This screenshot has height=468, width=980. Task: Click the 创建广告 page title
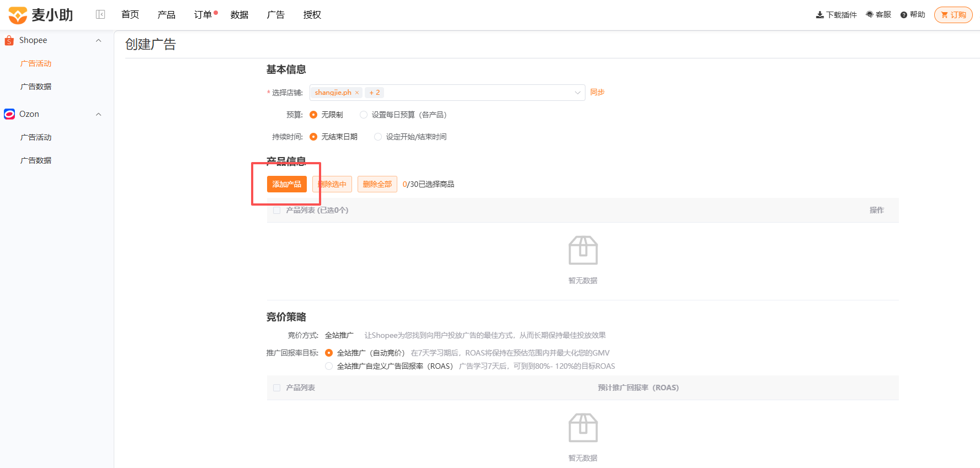click(x=151, y=44)
